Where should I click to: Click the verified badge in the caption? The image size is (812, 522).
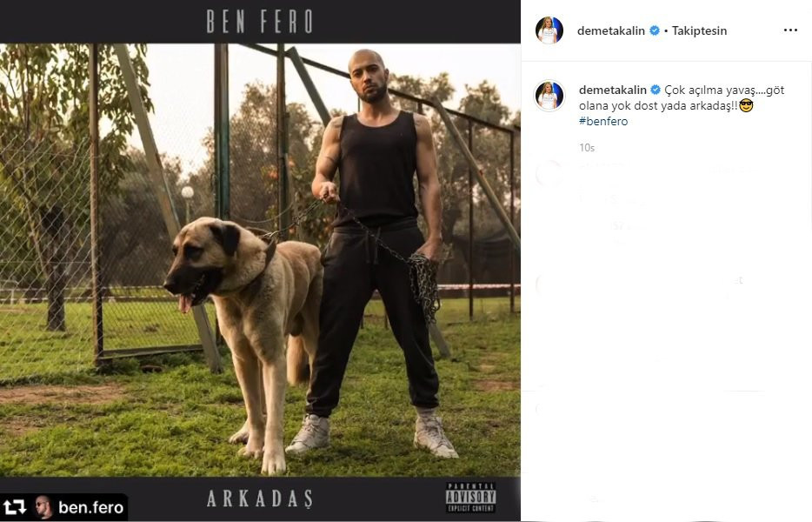[x=656, y=90]
